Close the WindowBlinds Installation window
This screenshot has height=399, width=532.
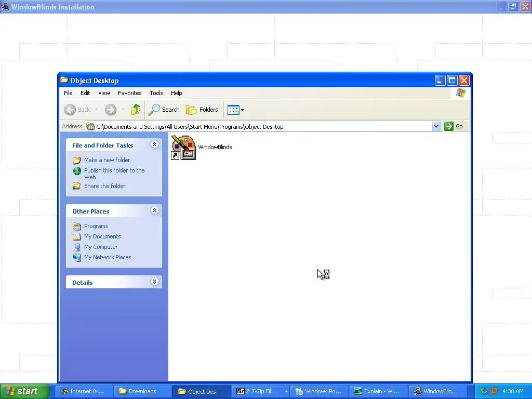[x=525, y=6]
